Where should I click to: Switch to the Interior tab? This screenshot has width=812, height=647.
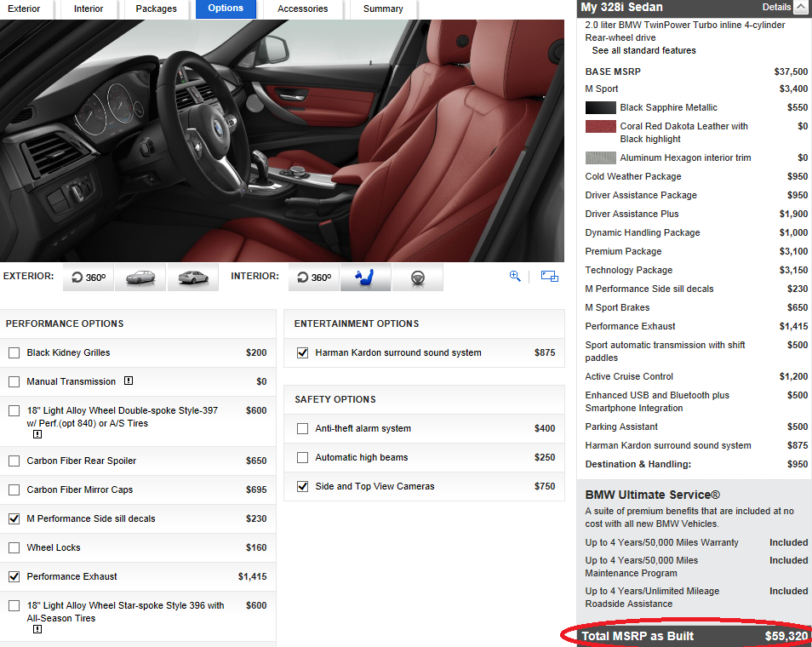[x=89, y=9]
